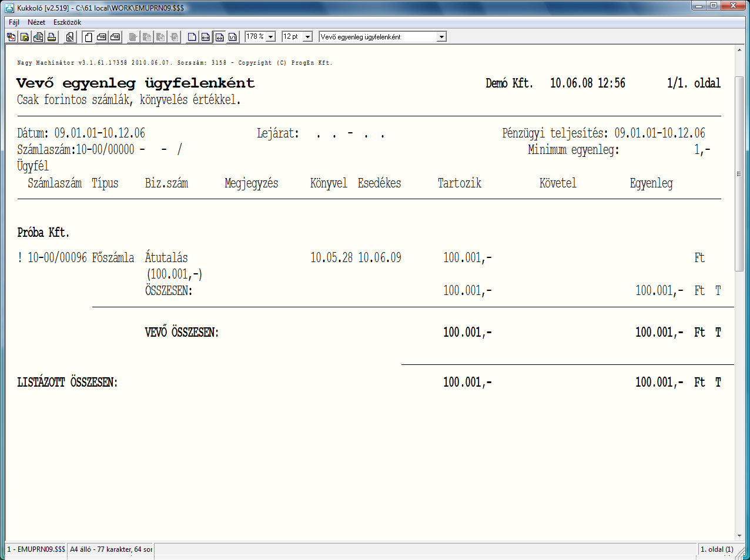Click the print-all-pages icon with stacked sheets
The image size is (750, 560).
click(38, 37)
